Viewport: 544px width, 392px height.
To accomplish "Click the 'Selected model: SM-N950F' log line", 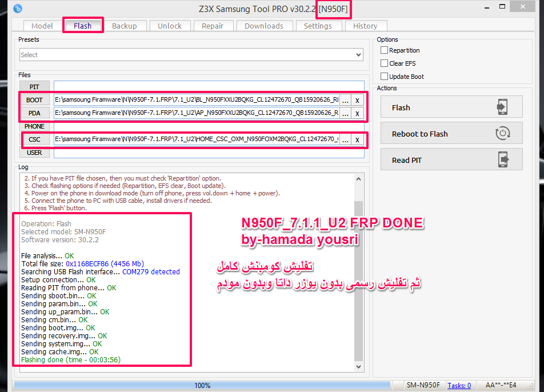I will click(63, 232).
